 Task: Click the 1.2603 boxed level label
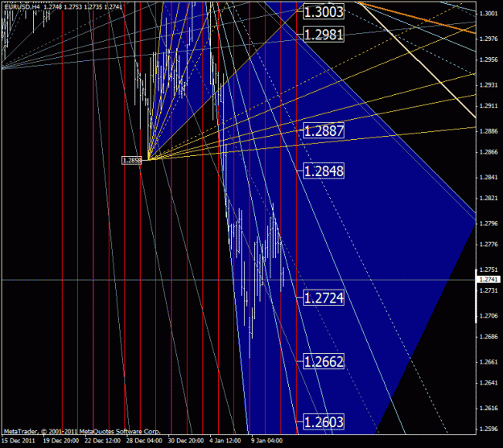click(324, 421)
